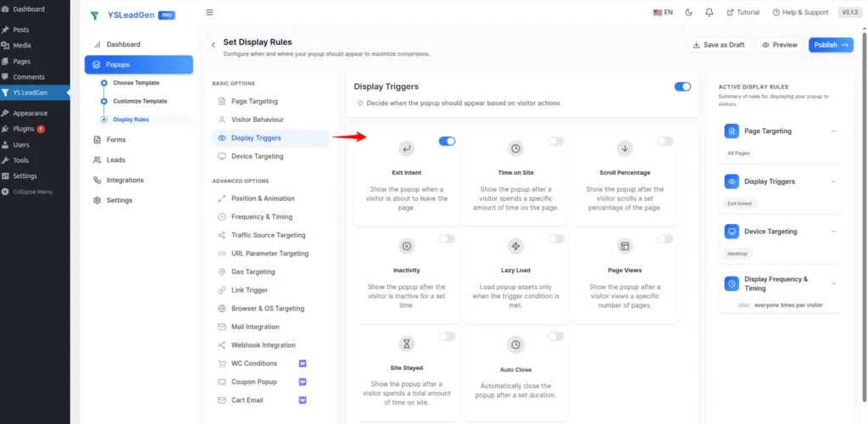868x424 pixels.
Task: Open URL Parameter Targeting option
Action: click(x=270, y=254)
